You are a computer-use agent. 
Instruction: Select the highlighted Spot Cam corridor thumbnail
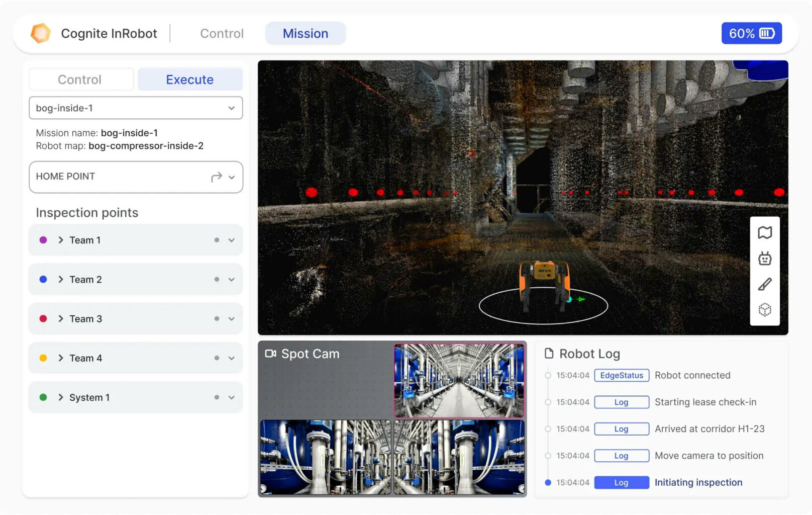coord(459,381)
